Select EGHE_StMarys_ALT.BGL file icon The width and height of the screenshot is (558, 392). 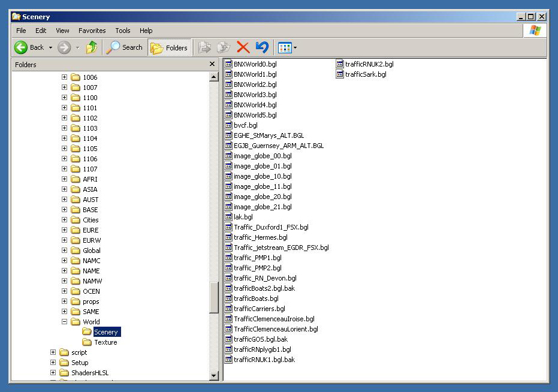point(229,135)
